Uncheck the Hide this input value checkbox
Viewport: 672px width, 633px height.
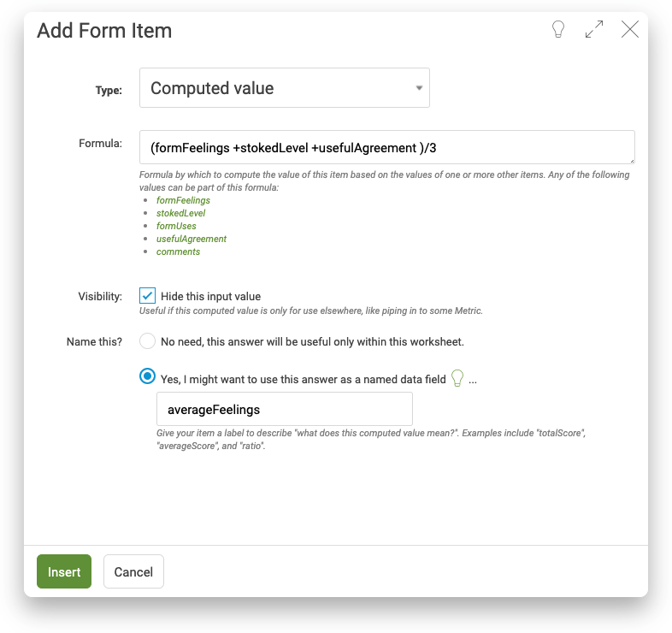tap(147, 296)
